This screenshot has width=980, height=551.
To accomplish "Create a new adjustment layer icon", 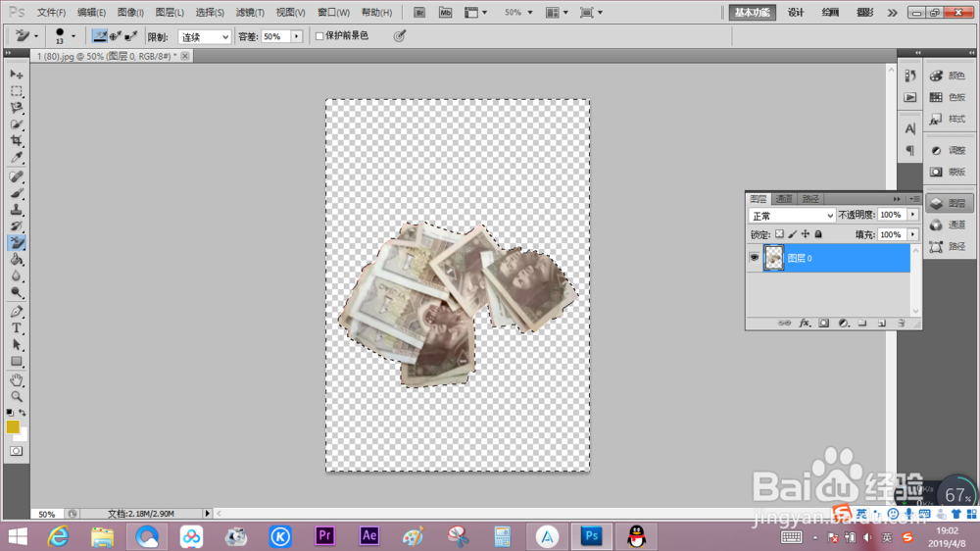I will (843, 324).
